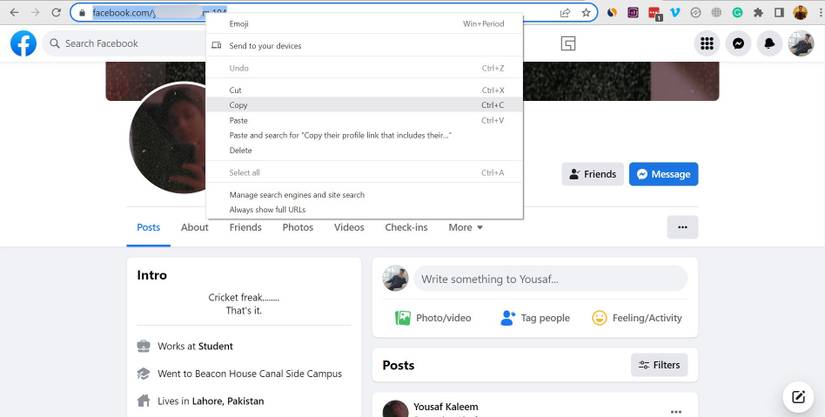Open the Photos tab

pyautogui.click(x=298, y=227)
